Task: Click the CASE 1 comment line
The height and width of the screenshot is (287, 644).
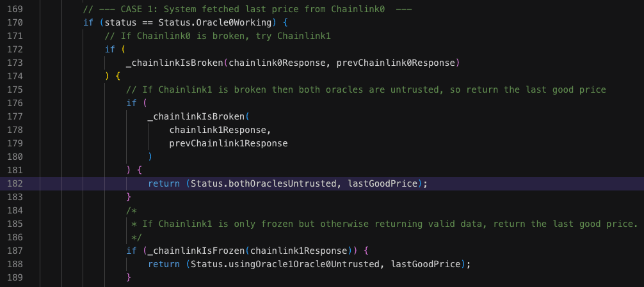Action: [x=247, y=9]
